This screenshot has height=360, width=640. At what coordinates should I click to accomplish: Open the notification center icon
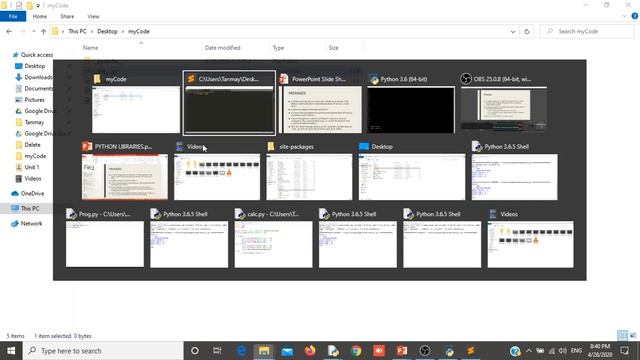[624, 351]
